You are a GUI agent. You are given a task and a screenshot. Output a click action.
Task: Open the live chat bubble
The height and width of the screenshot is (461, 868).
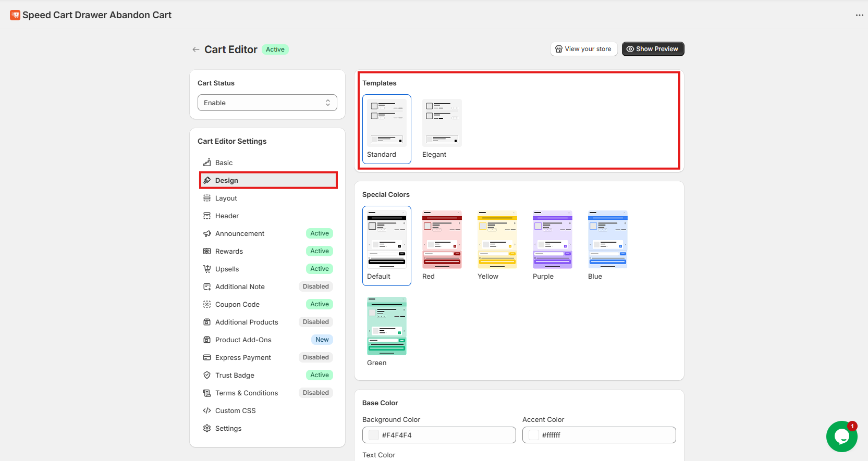click(841, 437)
